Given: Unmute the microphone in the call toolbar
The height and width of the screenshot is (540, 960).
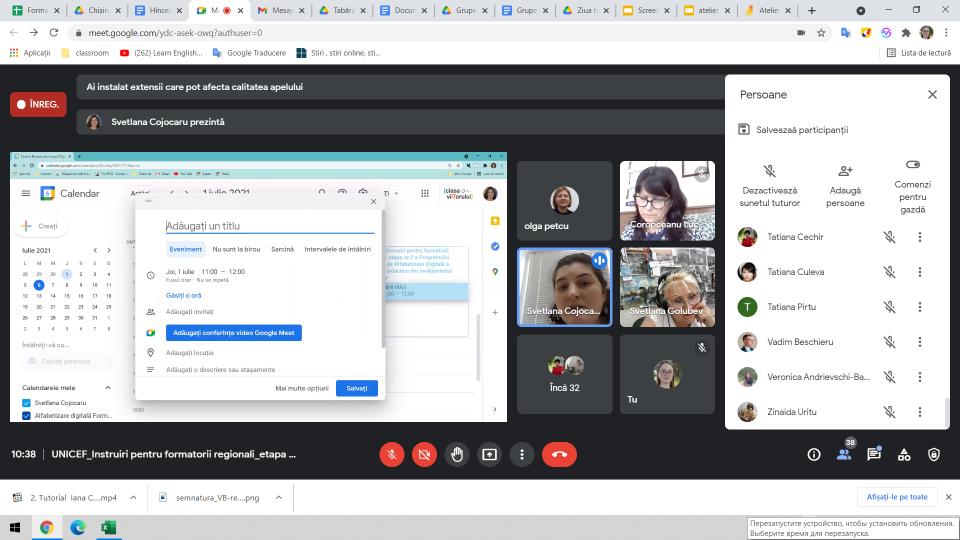Looking at the screenshot, I should click(x=392, y=454).
